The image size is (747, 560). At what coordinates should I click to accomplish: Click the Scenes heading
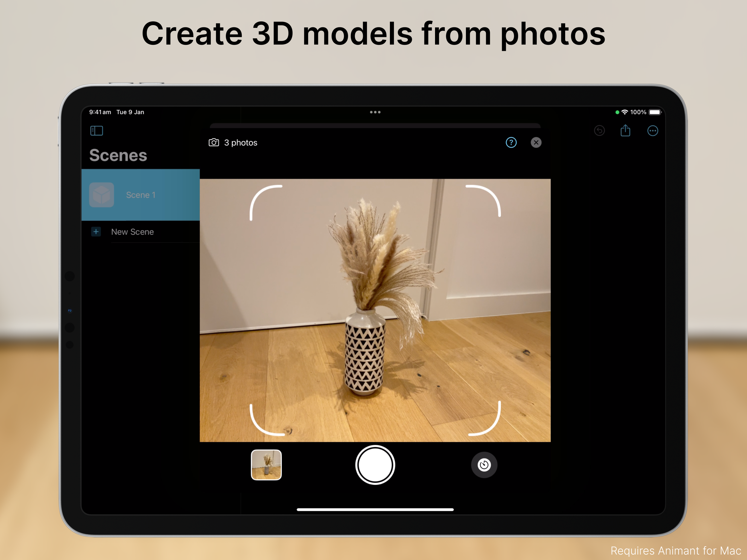click(118, 155)
